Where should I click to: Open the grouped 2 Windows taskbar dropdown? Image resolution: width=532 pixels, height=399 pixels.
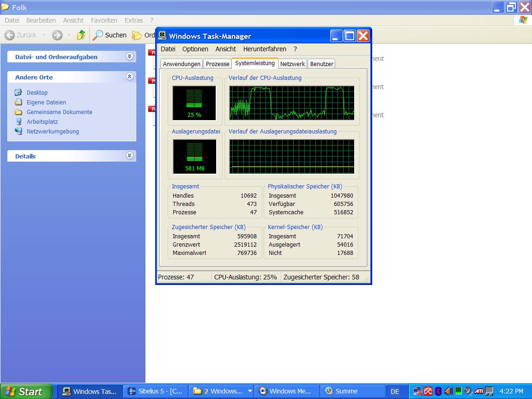click(250, 391)
